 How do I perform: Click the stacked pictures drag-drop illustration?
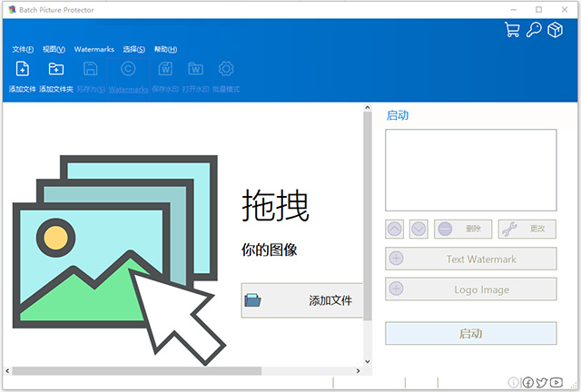pyautogui.click(x=119, y=260)
